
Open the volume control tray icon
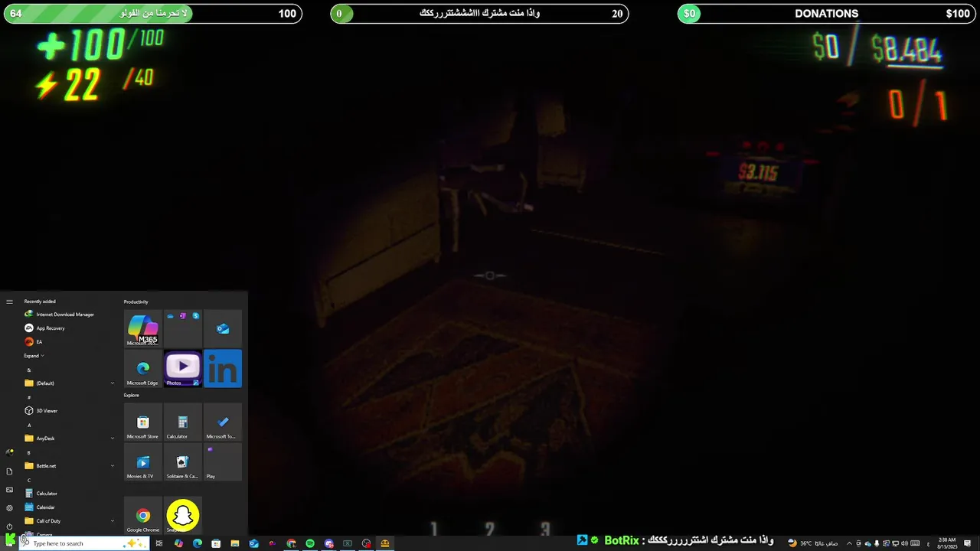[905, 543]
